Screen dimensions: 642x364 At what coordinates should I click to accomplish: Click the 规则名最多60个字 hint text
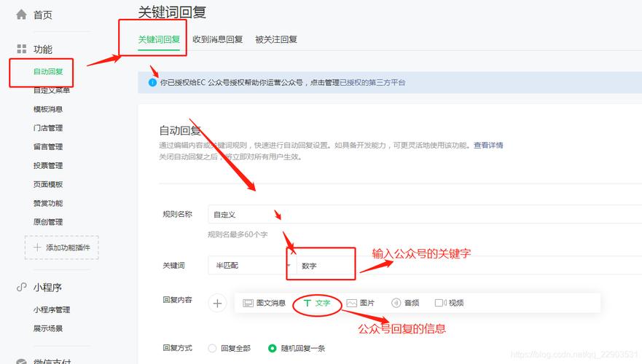pyautogui.click(x=238, y=234)
